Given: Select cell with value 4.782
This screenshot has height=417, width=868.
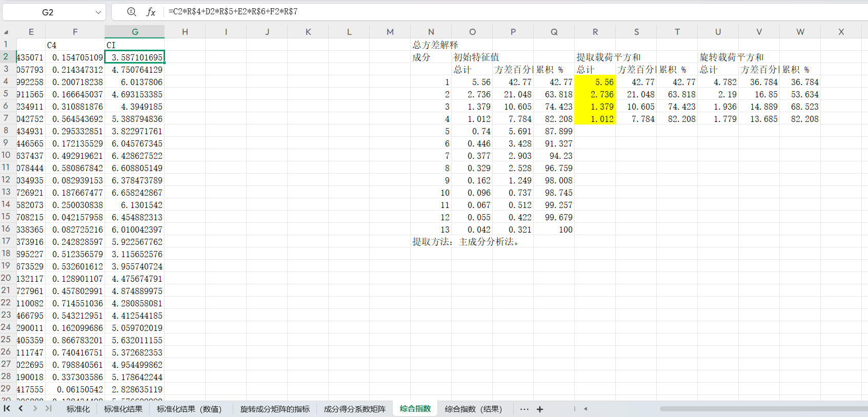Looking at the screenshot, I should pos(718,82).
